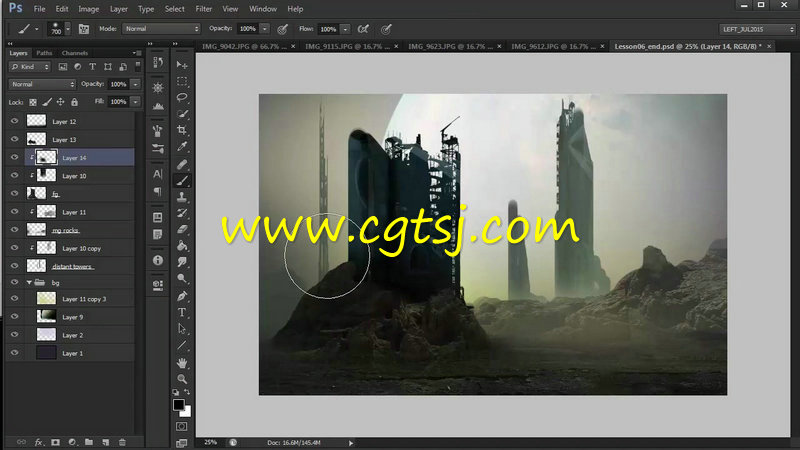This screenshot has height=450, width=800.
Task: Switch to the Paths tab
Action: (x=44, y=53)
